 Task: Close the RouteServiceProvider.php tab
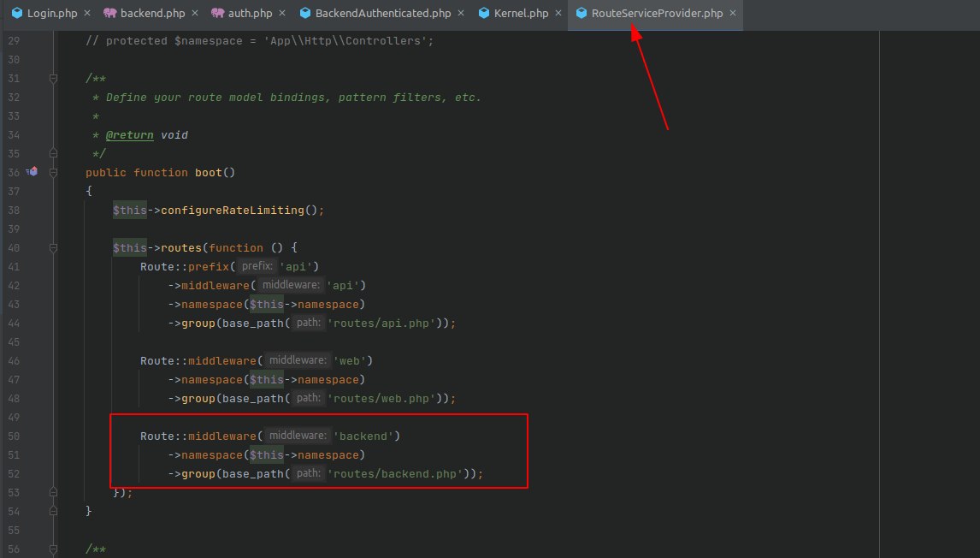(733, 13)
